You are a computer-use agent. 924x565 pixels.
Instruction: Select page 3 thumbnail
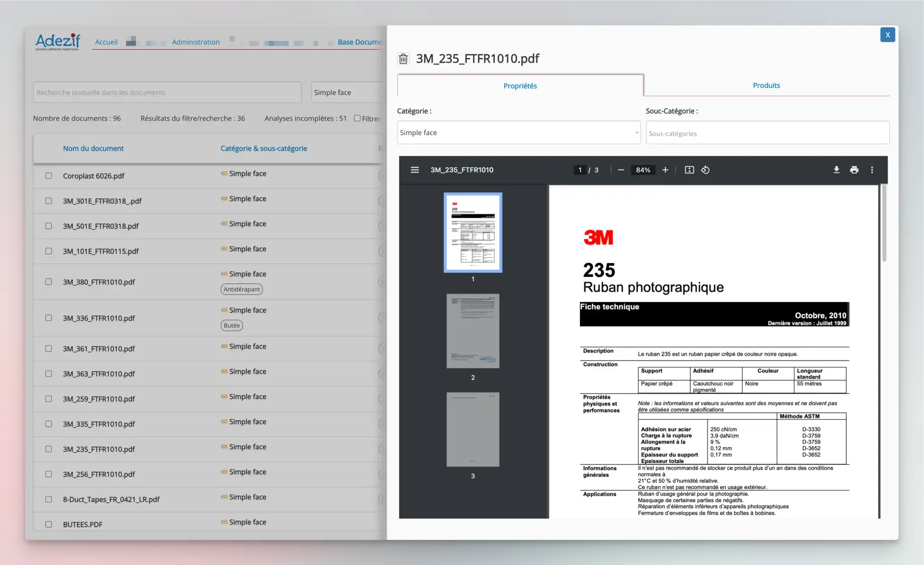[473, 430]
